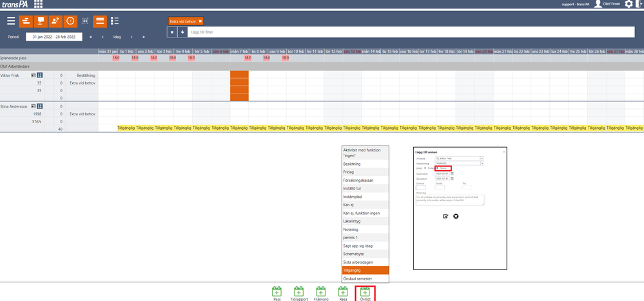644x301 pixels.
Task: Go to previous period single-left arrow
Action: [x=102, y=37]
